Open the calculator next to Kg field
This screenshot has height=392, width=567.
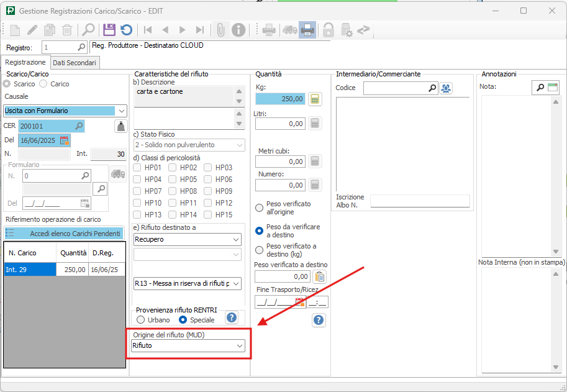point(315,99)
